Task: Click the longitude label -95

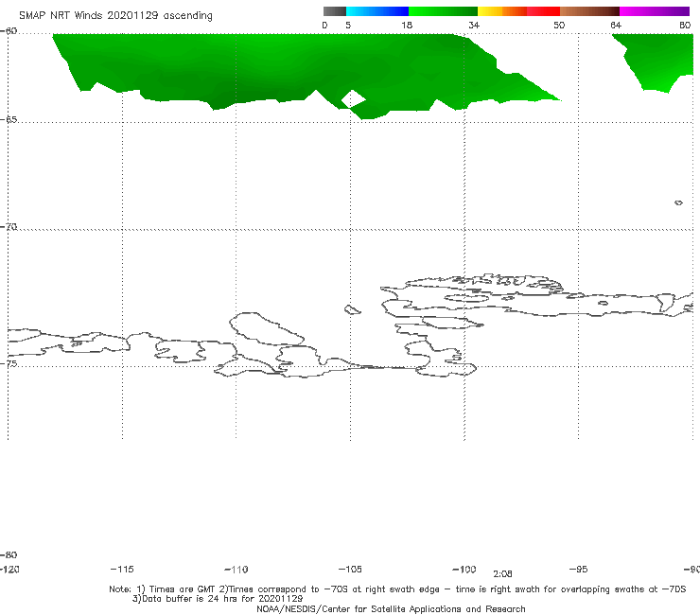Action: pos(579,569)
